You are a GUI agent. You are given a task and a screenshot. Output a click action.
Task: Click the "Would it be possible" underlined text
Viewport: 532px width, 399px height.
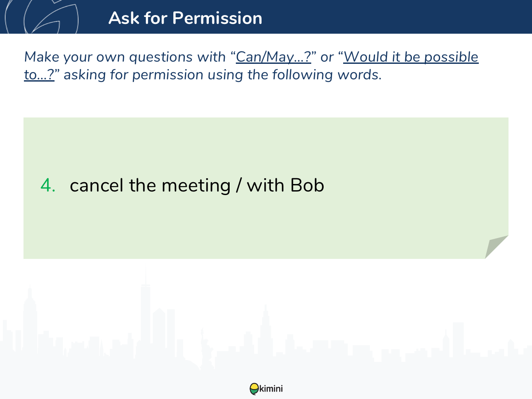point(411,57)
